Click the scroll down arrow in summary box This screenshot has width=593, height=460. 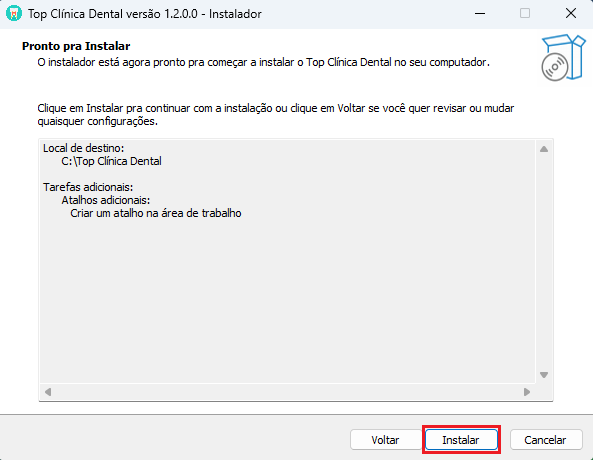[x=544, y=375]
